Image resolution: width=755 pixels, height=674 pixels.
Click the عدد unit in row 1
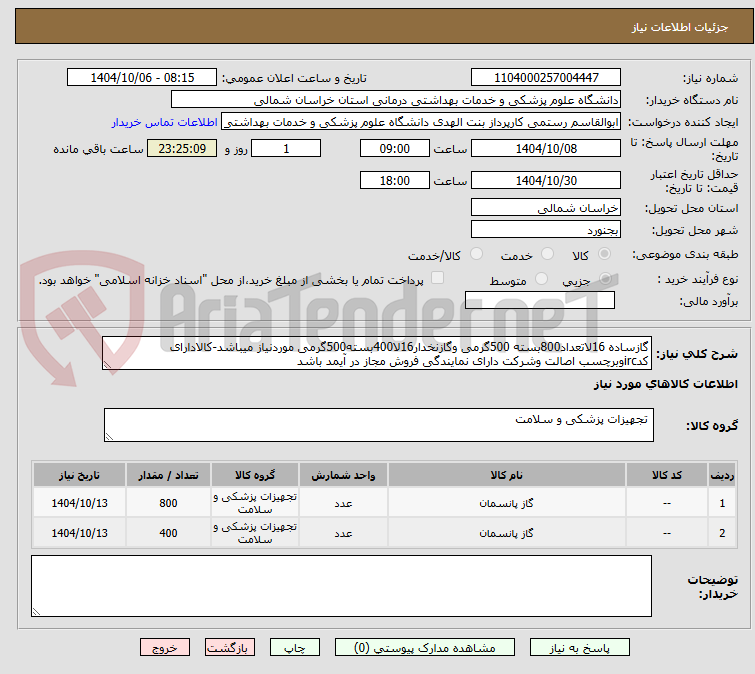point(343,504)
